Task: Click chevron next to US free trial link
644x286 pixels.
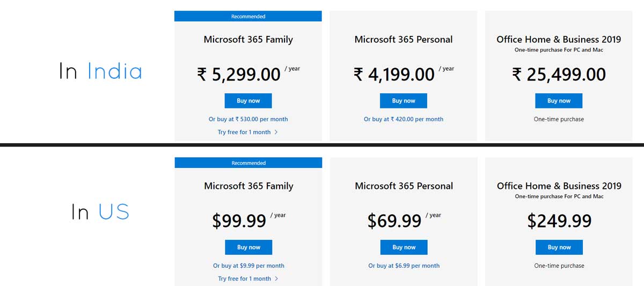Action: [x=276, y=278]
